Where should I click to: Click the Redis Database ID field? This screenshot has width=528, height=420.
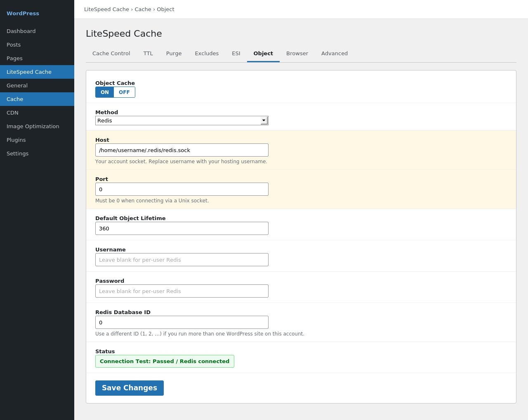click(182, 322)
